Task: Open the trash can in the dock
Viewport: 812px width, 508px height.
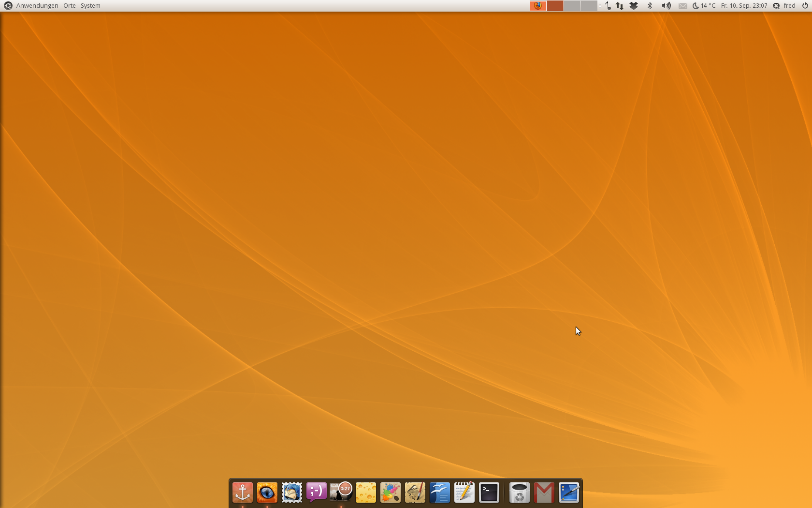Action: point(520,493)
